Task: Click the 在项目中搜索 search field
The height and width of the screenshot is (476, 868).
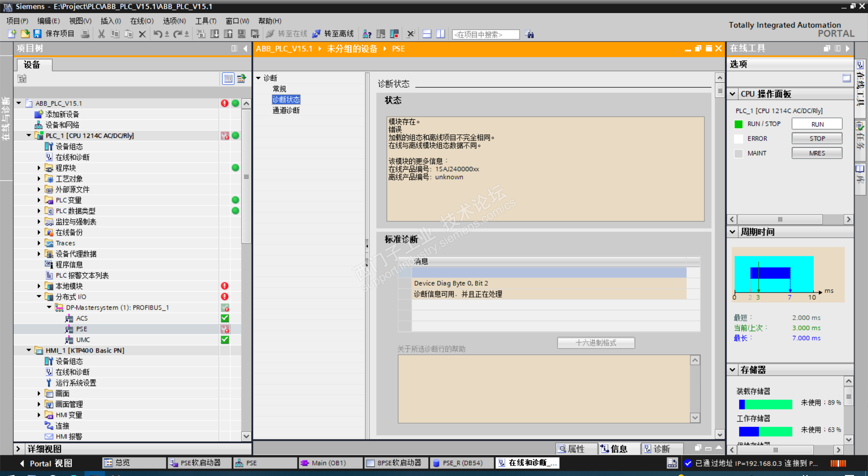Action: click(486, 34)
